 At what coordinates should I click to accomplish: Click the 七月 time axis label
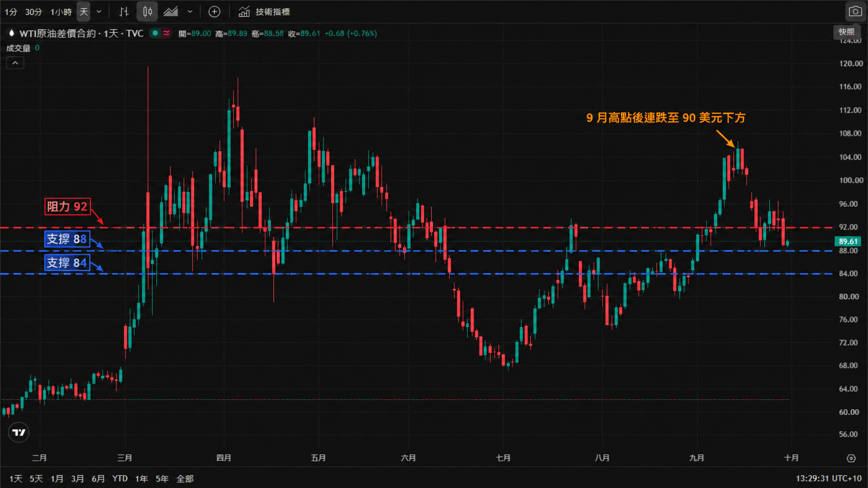pyautogui.click(x=503, y=458)
